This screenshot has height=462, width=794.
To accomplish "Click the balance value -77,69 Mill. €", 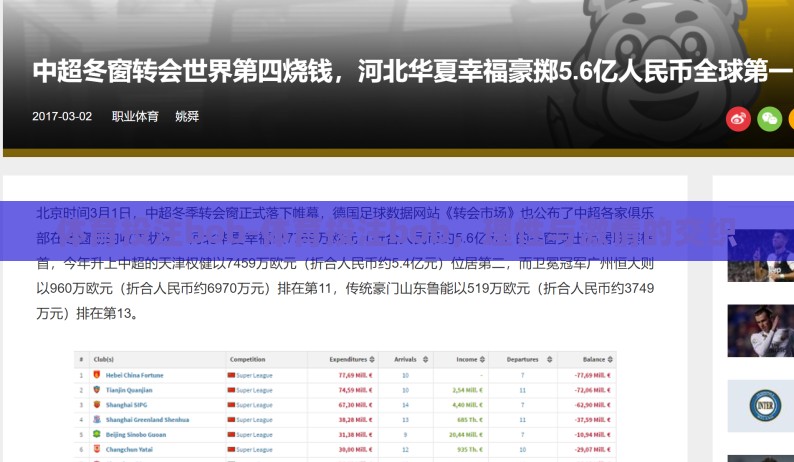I will tap(592, 375).
